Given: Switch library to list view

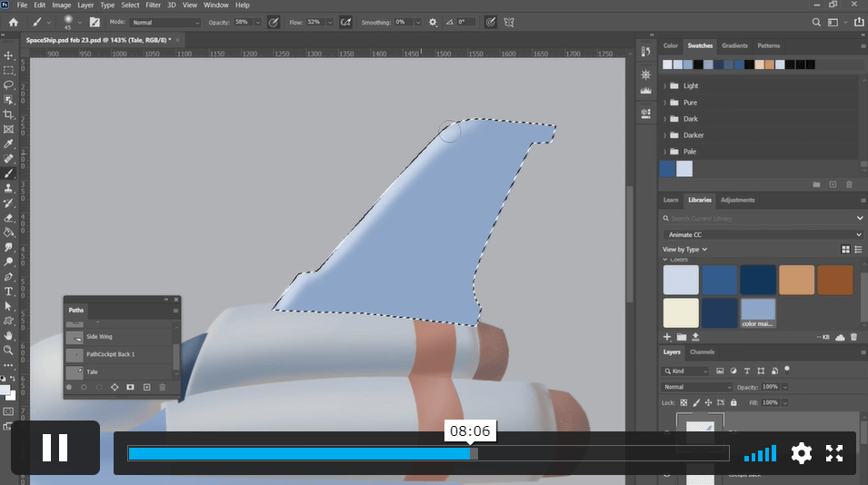Looking at the screenshot, I should tap(858, 250).
